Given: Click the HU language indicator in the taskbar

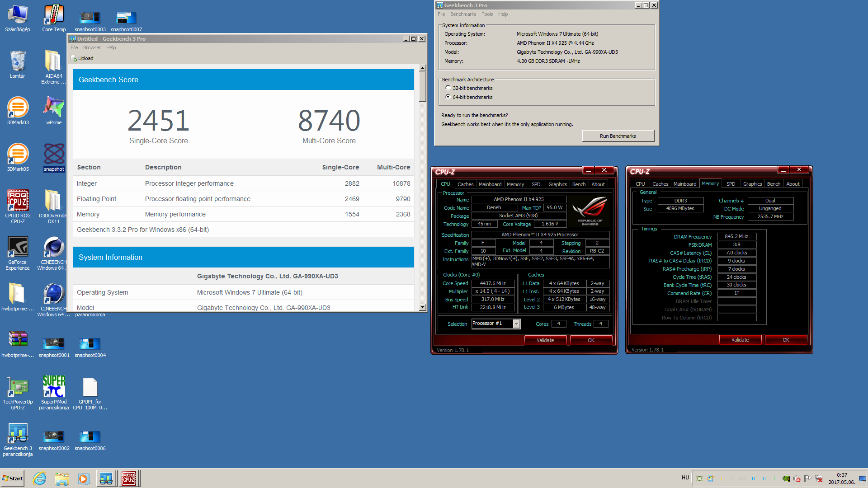Looking at the screenshot, I should point(685,478).
